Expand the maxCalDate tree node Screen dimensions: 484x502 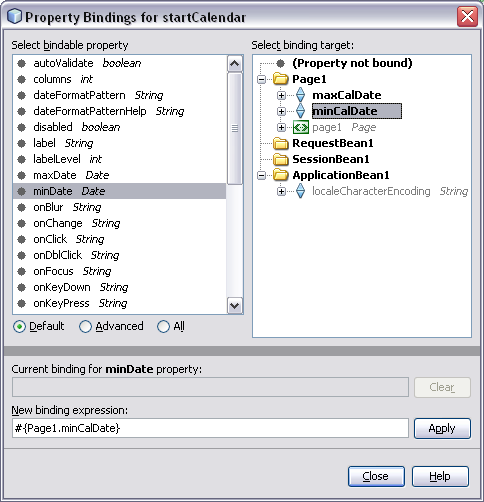[x=281, y=95]
